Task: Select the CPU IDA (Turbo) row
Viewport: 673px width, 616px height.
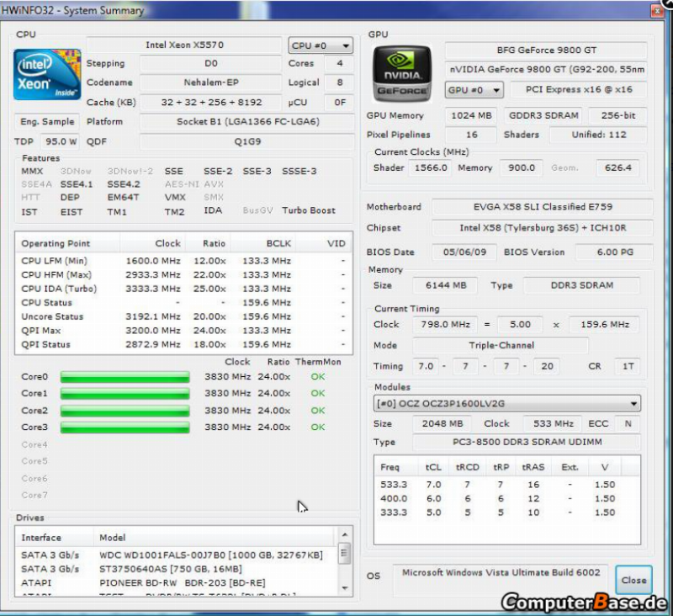Action: tap(183, 289)
